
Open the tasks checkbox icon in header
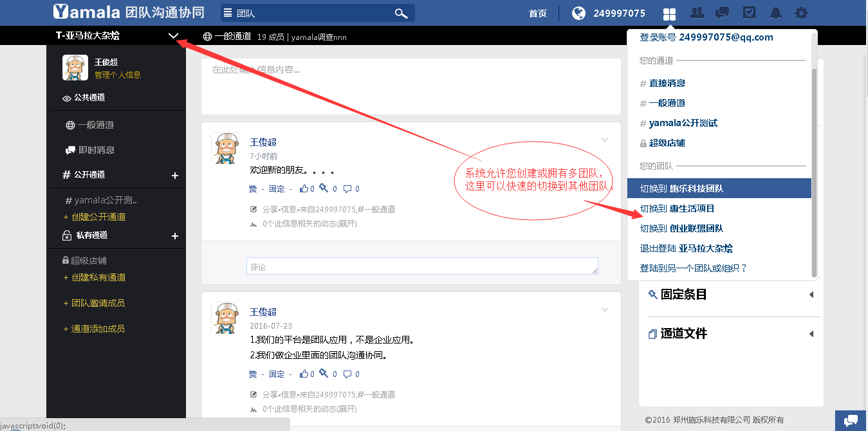(x=749, y=13)
